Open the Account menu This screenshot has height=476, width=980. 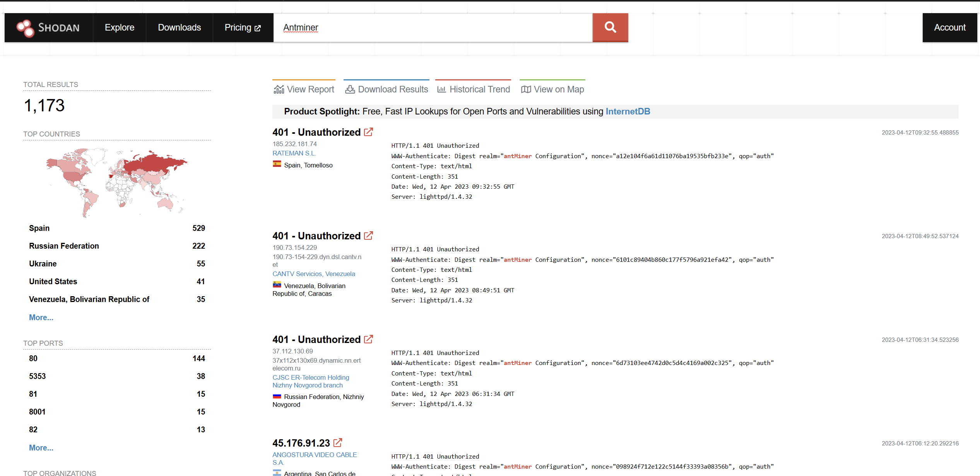[950, 27]
